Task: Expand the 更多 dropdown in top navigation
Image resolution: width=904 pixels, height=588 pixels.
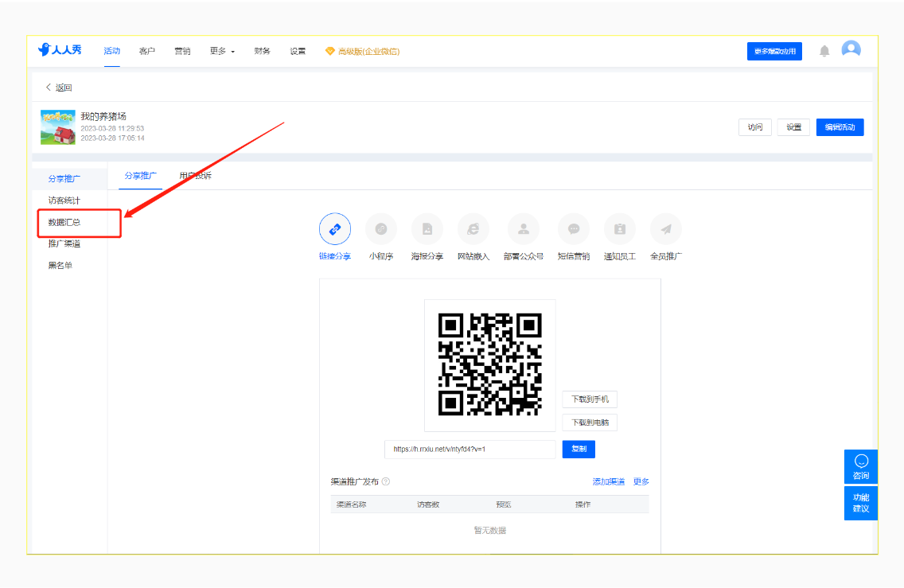Action: click(x=222, y=51)
